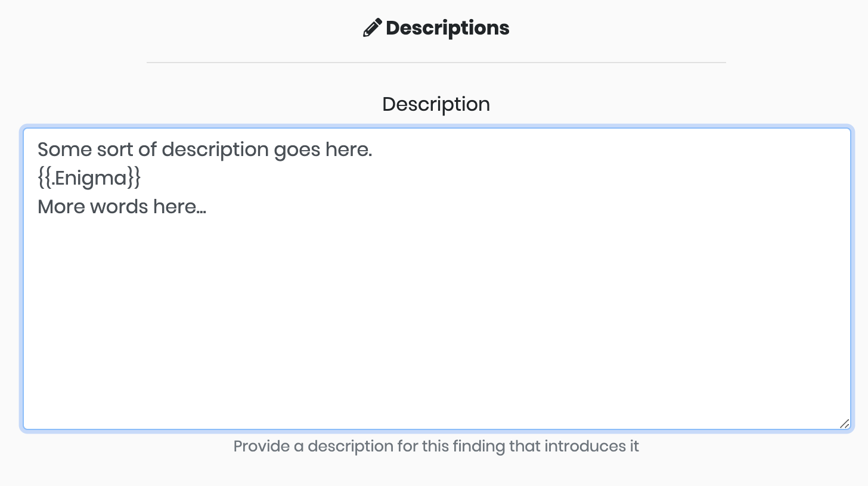Click the helper text starting "Provide a description"

(436, 446)
